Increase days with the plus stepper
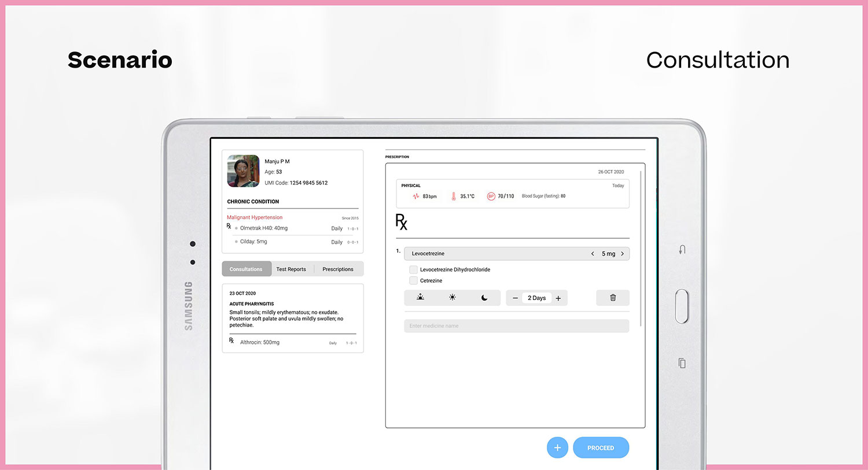This screenshot has height=470, width=868. 558,298
